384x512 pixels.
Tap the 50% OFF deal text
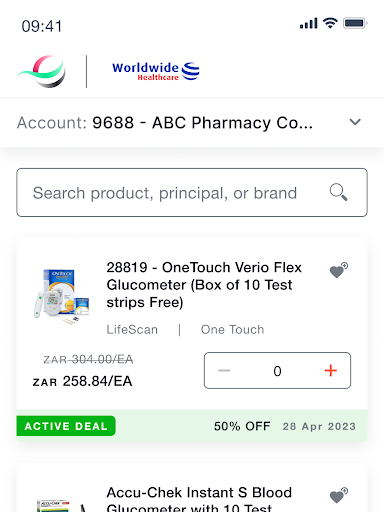pos(242,426)
